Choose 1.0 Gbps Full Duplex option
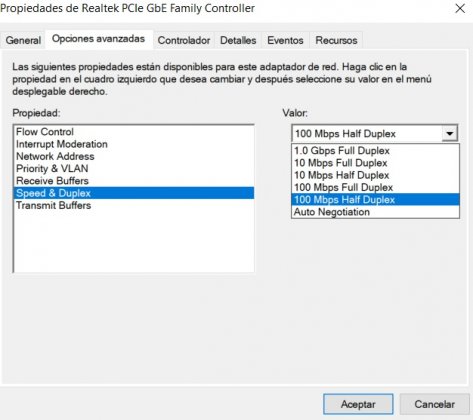The image size is (473, 420). 375,151
